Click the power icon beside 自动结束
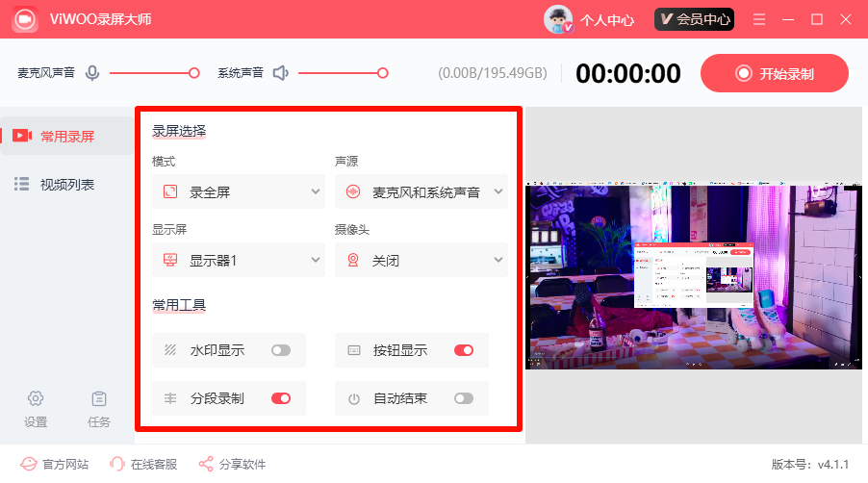868x483 pixels. pyautogui.click(x=354, y=399)
